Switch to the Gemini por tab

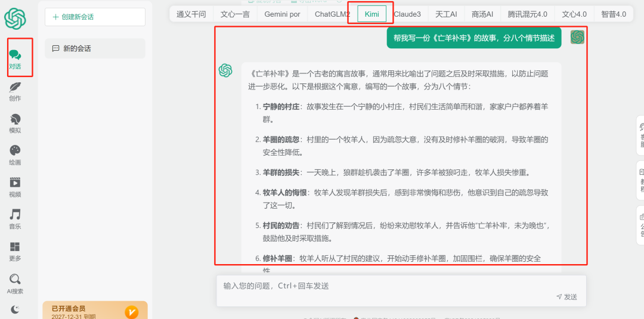pos(282,14)
